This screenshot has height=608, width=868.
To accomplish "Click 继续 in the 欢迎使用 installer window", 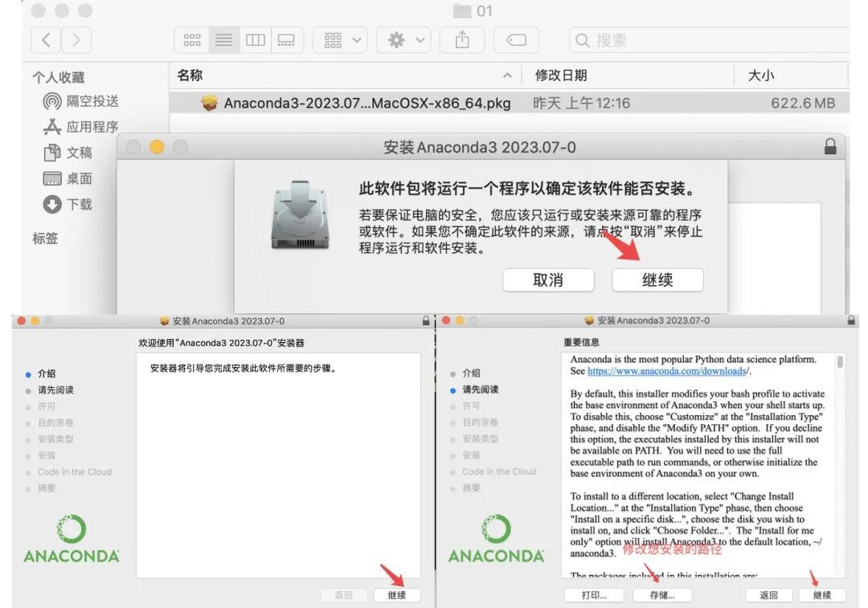I will point(397,595).
